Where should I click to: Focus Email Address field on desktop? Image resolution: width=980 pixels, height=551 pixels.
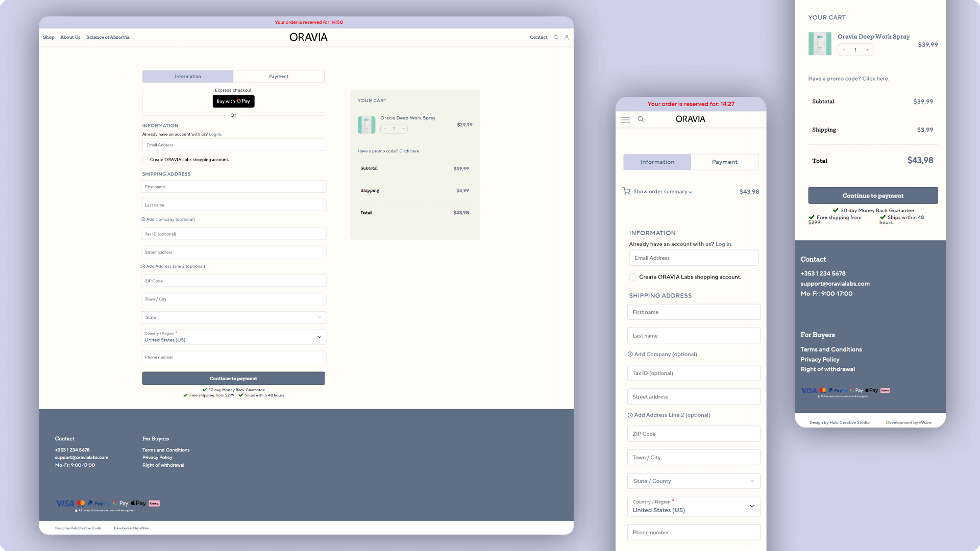coord(233,145)
